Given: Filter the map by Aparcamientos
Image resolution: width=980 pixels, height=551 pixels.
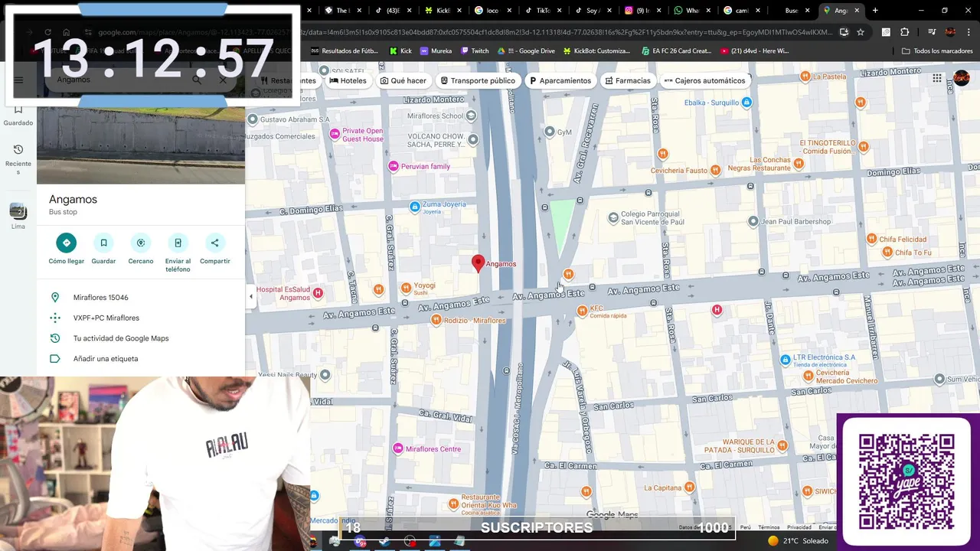Looking at the screenshot, I should pyautogui.click(x=560, y=80).
